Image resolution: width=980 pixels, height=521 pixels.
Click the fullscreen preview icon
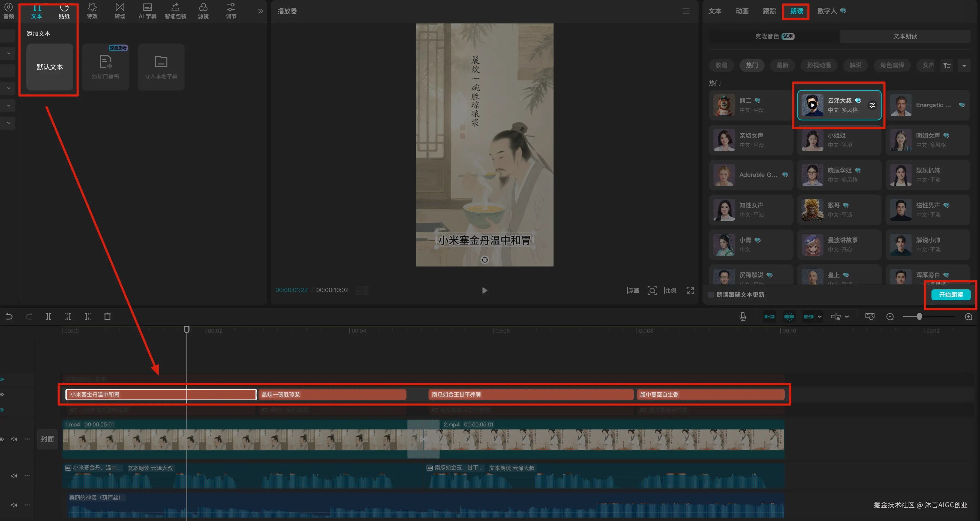[690, 290]
